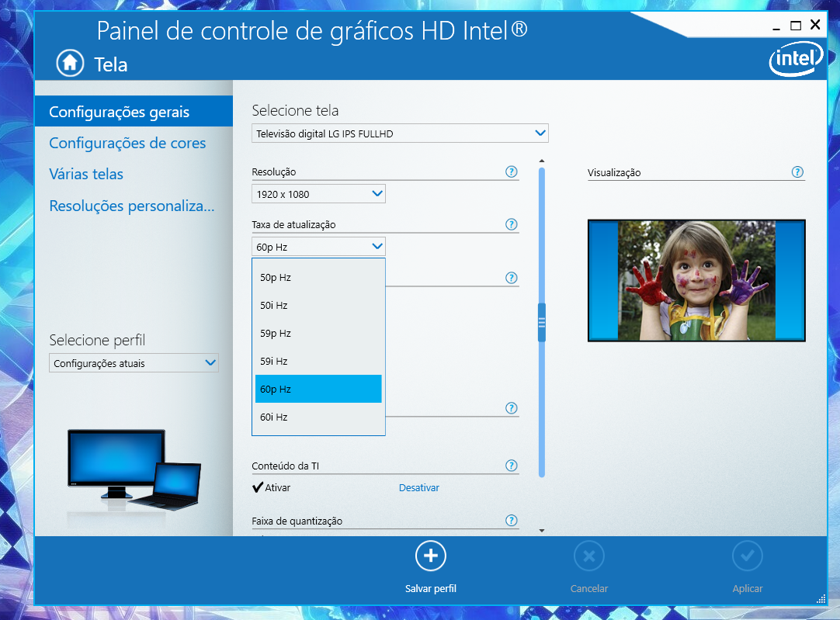Click the Taxa de atualização label
This screenshot has width=840, height=620.
[293, 225]
